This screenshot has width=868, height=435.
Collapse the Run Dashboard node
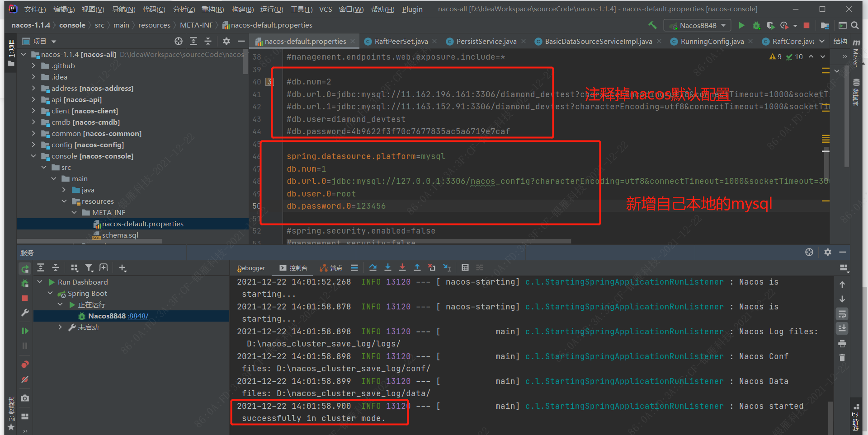point(40,282)
